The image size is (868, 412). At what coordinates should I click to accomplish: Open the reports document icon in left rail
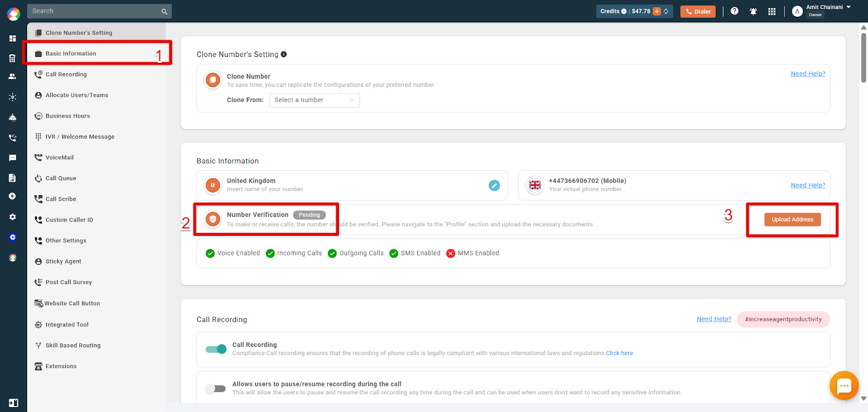point(12,178)
